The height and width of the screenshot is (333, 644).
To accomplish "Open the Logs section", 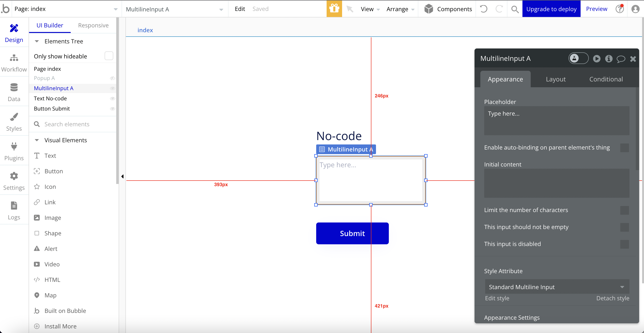I will click(14, 211).
